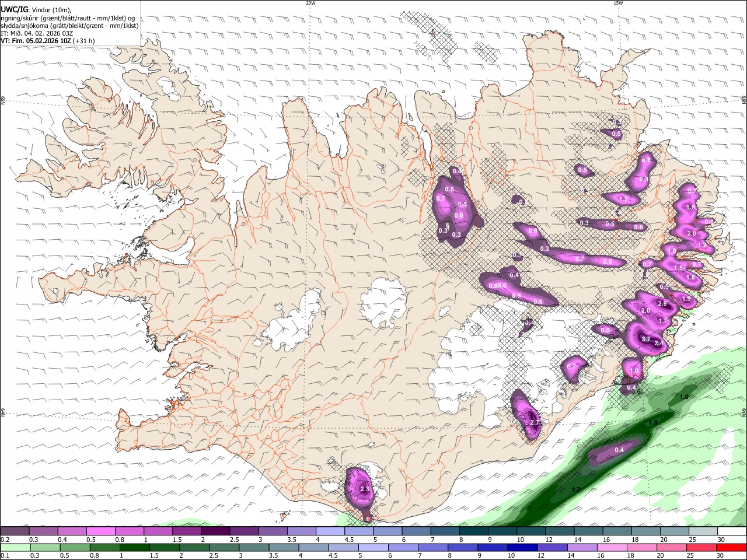The image size is (747, 560).
Task: Pick the bright pink upper swatch above 0.5
Action: pyautogui.click(x=100, y=531)
